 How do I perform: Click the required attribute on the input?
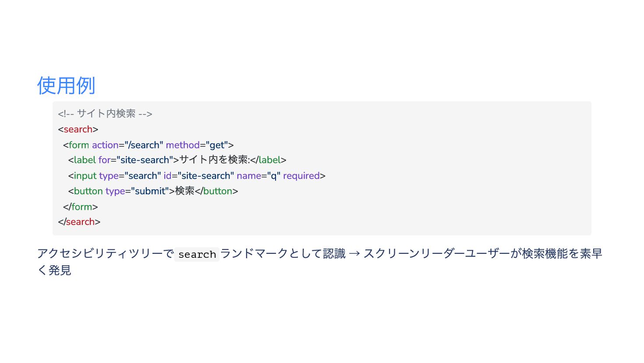(301, 176)
